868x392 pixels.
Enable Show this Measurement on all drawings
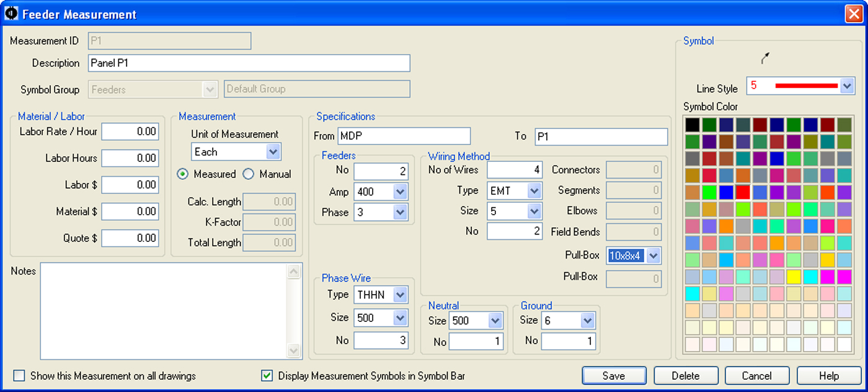point(19,376)
